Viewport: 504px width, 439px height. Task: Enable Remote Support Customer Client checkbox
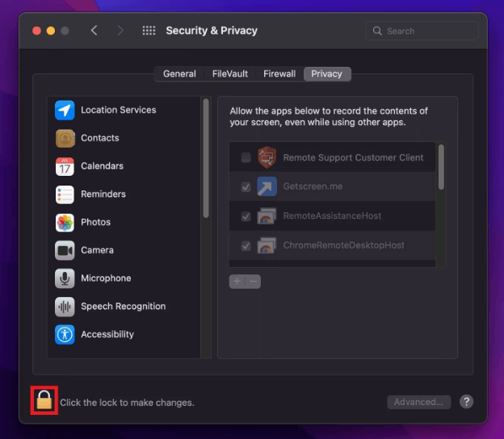pos(246,157)
